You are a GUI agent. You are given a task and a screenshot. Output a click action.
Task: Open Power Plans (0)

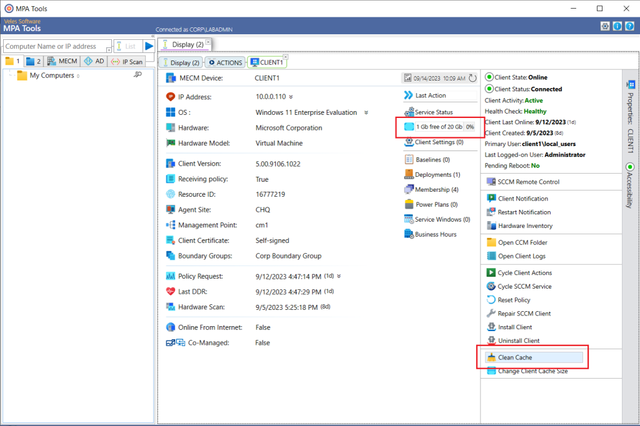tap(431, 204)
